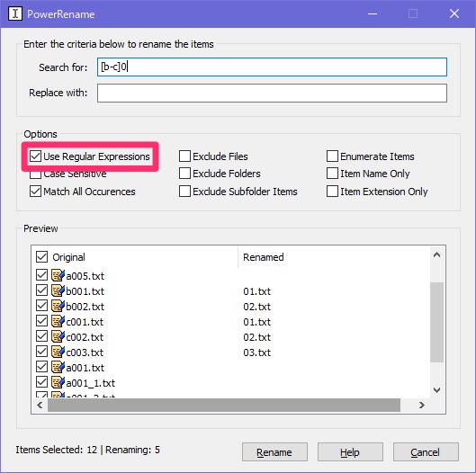476x473 pixels.
Task: Click the file icon beside b001.txt
Action: click(58, 290)
